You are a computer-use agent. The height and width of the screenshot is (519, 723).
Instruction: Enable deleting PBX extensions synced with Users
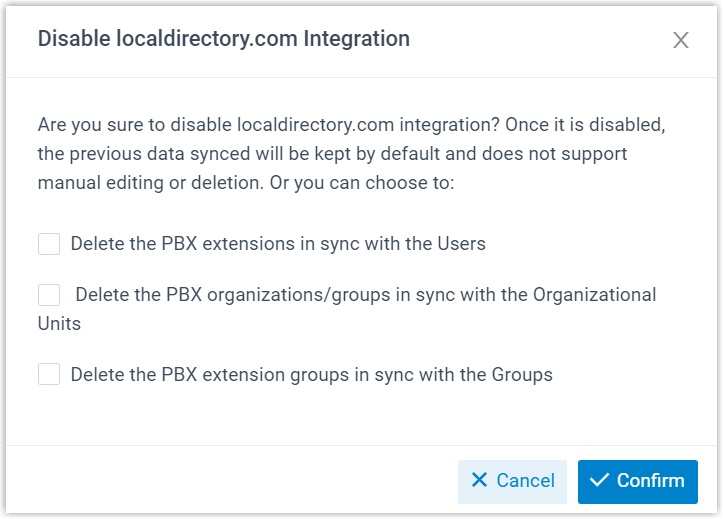[49, 244]
